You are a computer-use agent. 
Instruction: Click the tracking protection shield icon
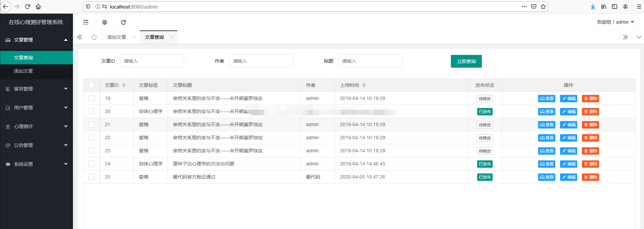[88, 7]
